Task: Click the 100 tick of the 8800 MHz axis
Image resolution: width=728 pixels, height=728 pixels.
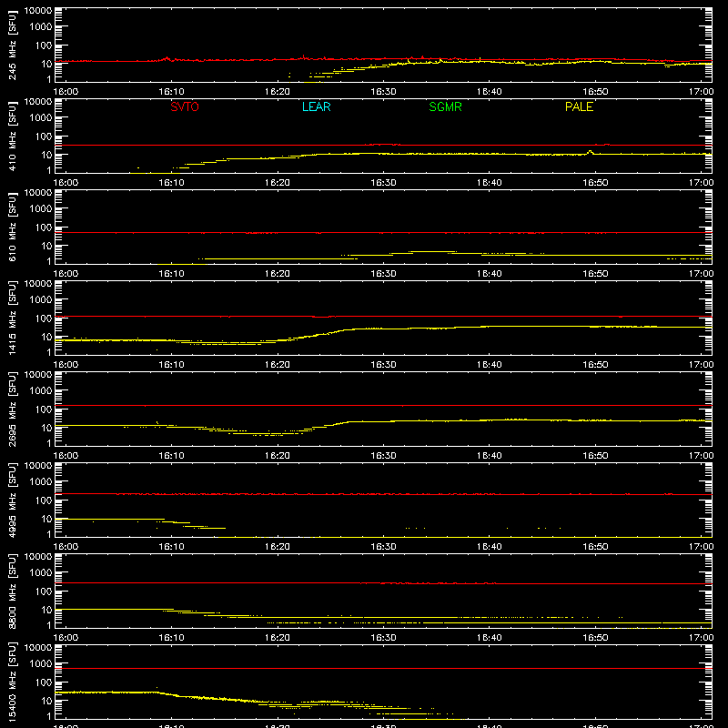Action: (44, 591)
